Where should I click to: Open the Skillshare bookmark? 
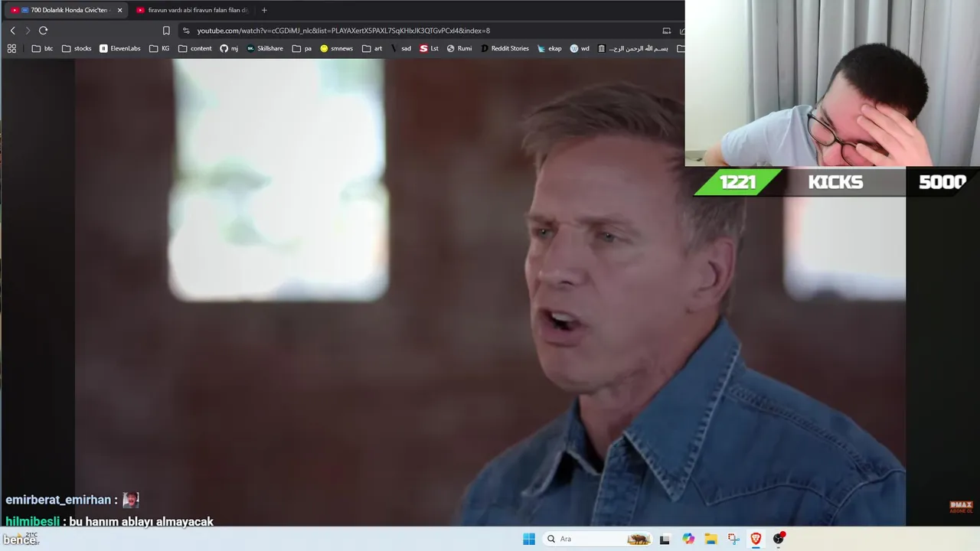click(265, 48)
